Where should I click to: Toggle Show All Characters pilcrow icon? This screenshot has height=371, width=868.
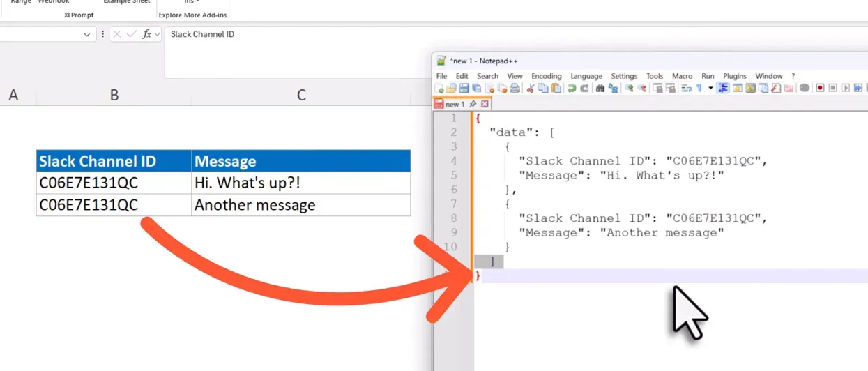(x=699, y=88)
